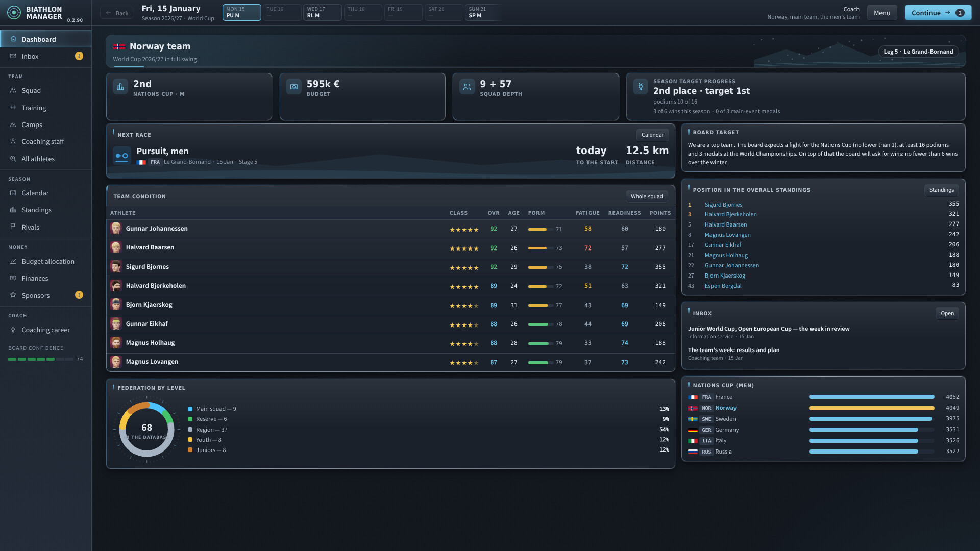The width and height of the screenshot is (980, 551).
Task: Click the Coaching career medal icon
Action: coord(13,330)
